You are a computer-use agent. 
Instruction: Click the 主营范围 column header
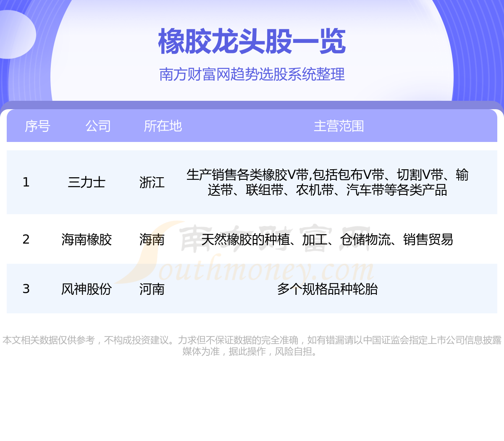point(339,126)
